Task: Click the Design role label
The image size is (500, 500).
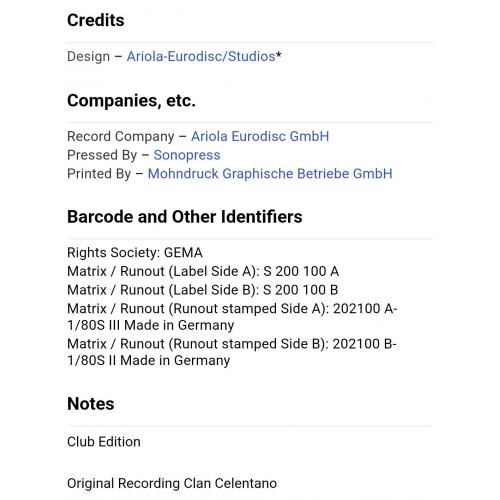Action: point(88,56)
